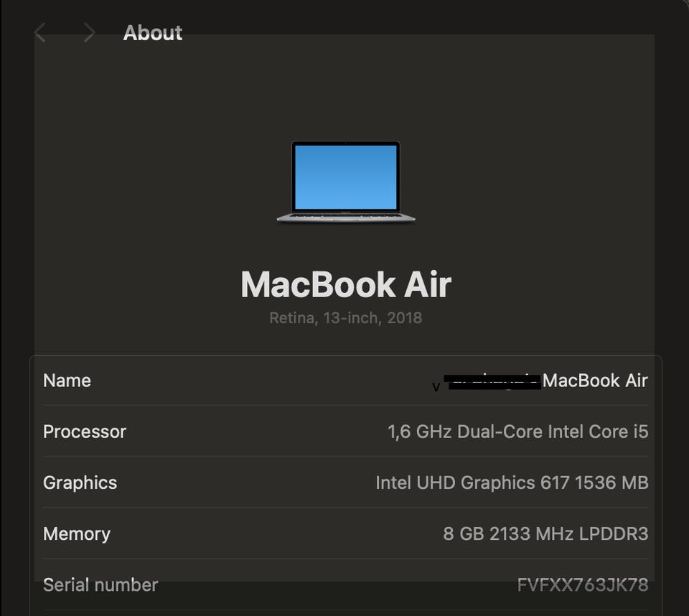The width and height of the screenshot is (689, 616).
Task: Select 'Intel UHD Graphics 617 1536 MB' value
Action: pyautogui.click(x=512, y=482)
